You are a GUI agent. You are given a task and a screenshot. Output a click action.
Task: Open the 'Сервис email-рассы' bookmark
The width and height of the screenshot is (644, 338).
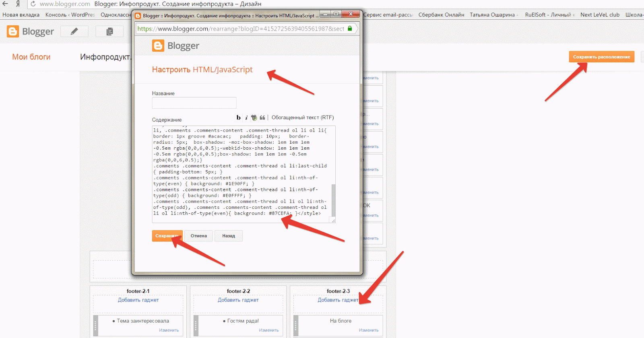click(x=388, y=14)
